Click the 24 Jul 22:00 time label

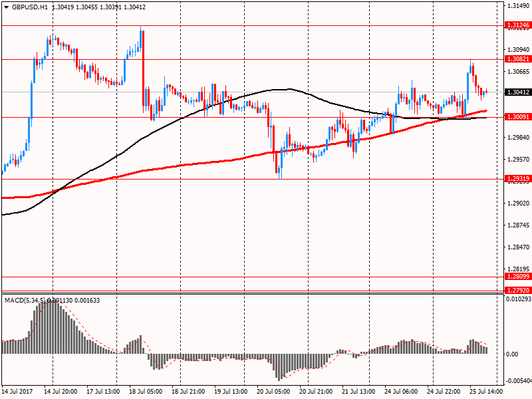coord(444,391)
